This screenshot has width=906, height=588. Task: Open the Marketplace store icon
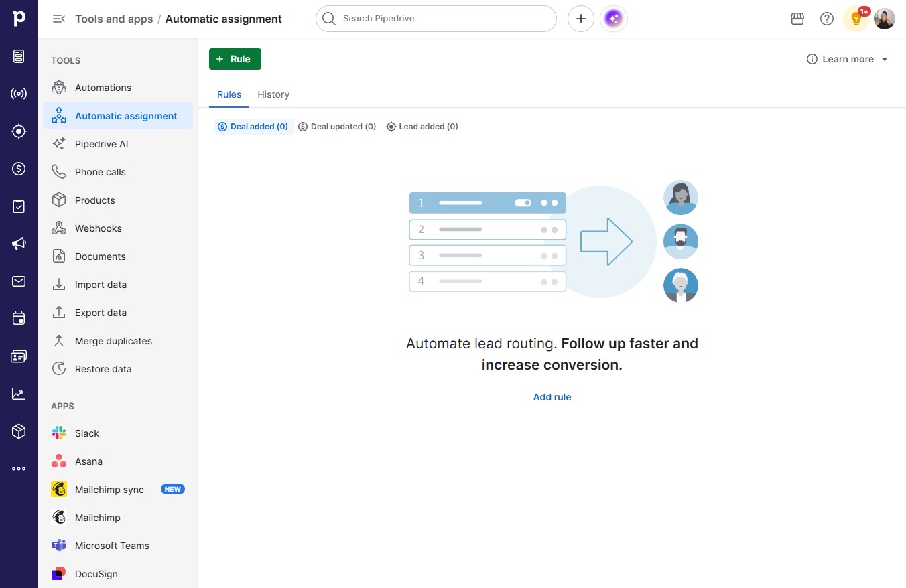(797, 19)
